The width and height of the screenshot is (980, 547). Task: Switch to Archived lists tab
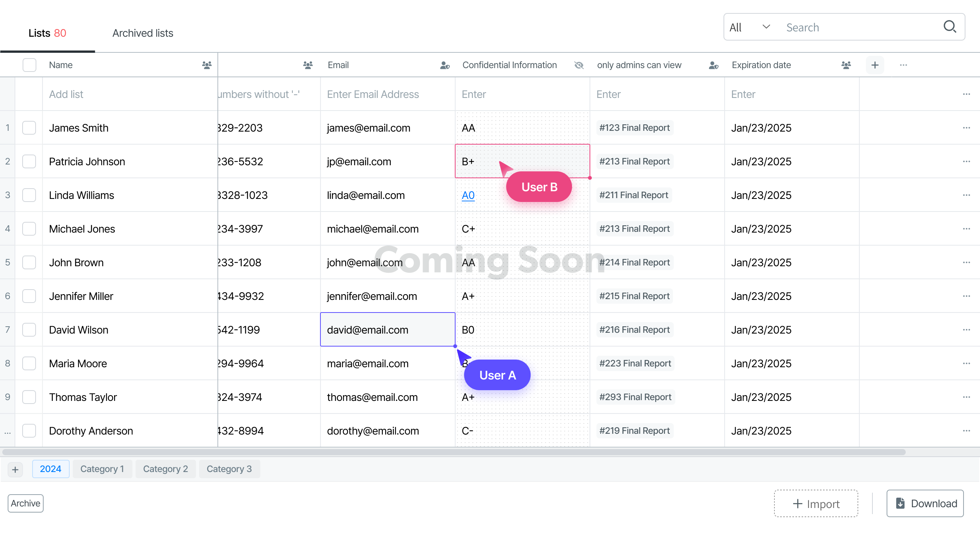(x=143, y=33)
